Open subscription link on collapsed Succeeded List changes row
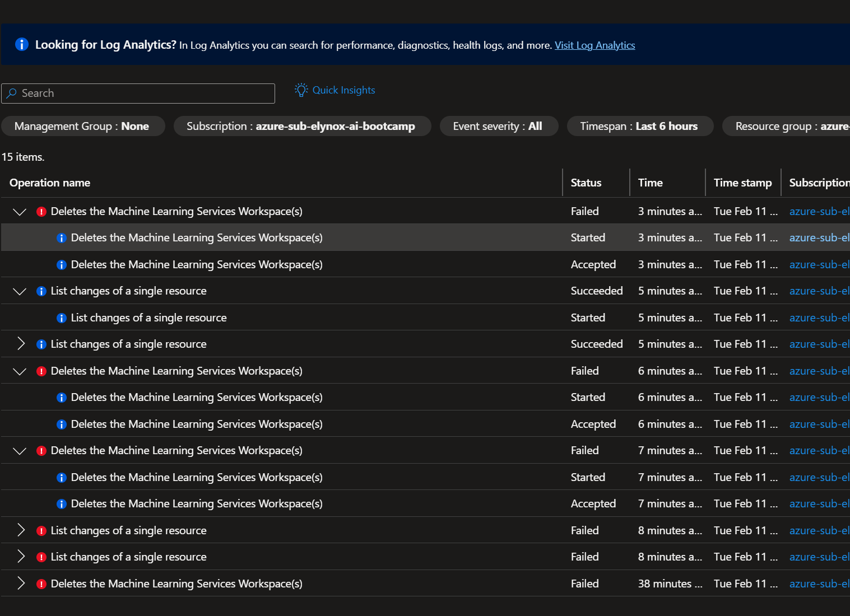Viewport: 850px width, 616px height. [x=819, y=344]
